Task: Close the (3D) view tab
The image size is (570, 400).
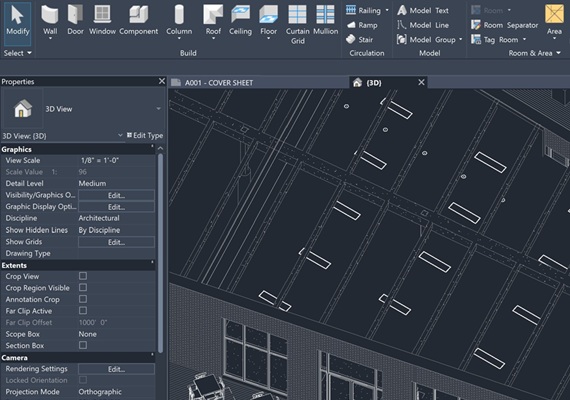Action: (x=421, y=83)
